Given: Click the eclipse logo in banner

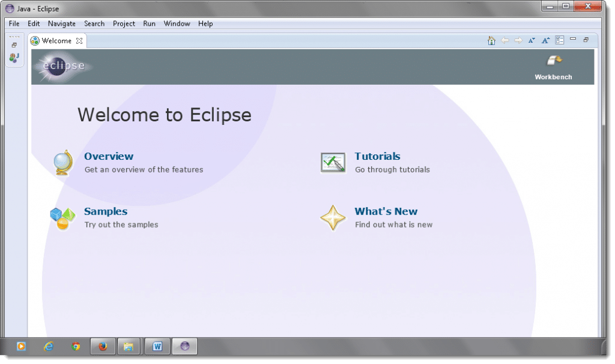Looking at the screenshot, I should coord(62,66).
